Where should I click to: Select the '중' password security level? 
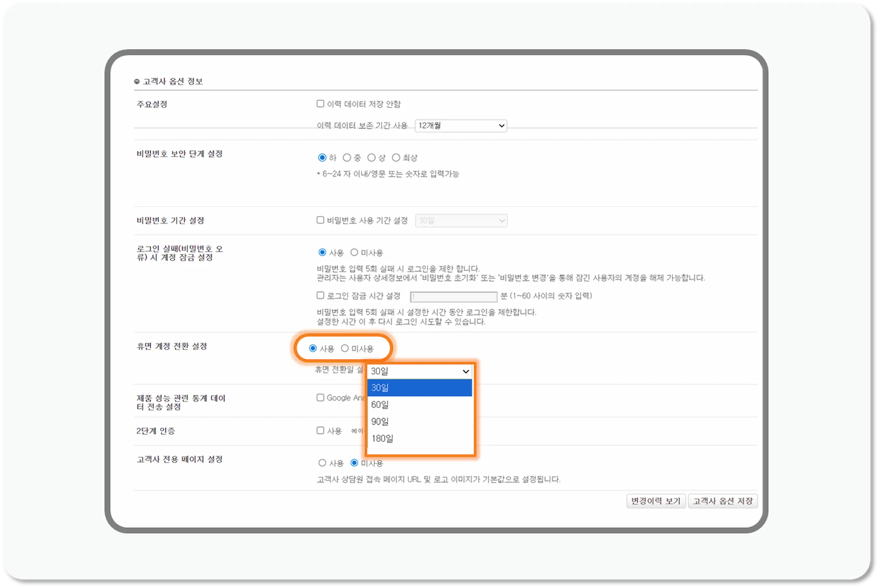(x=347, y=158)
